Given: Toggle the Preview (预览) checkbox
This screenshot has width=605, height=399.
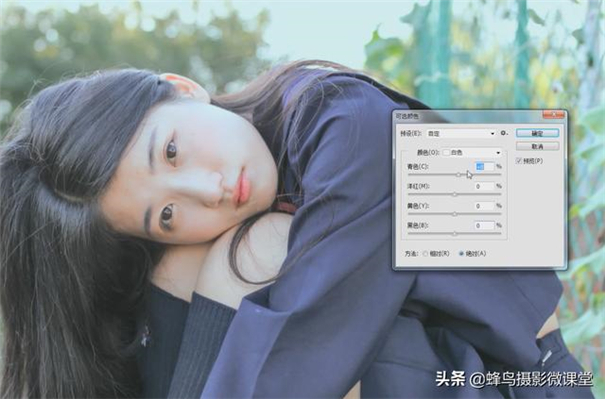Looking at the screenshot, I should (519, 161).
